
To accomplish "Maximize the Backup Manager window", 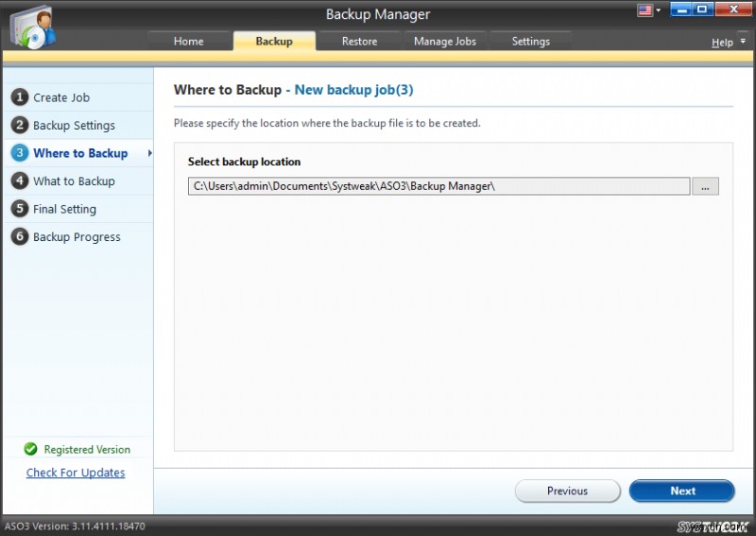I will [702, 9].
